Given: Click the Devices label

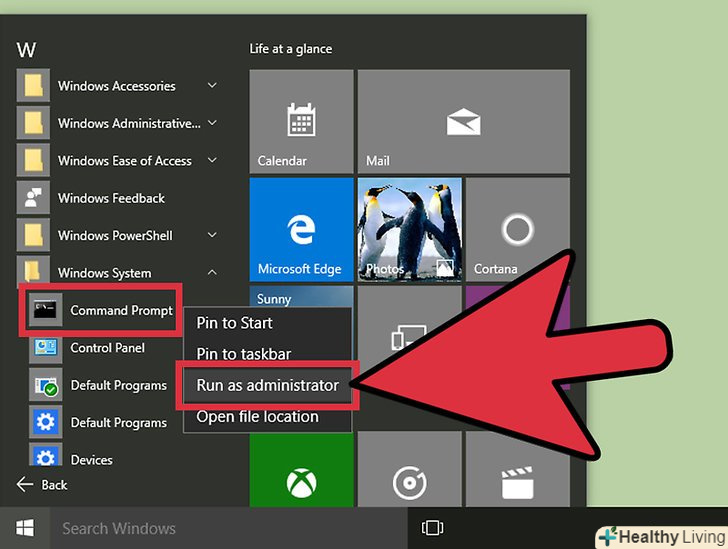Looking at the screenshot, I should pos(91,460).
